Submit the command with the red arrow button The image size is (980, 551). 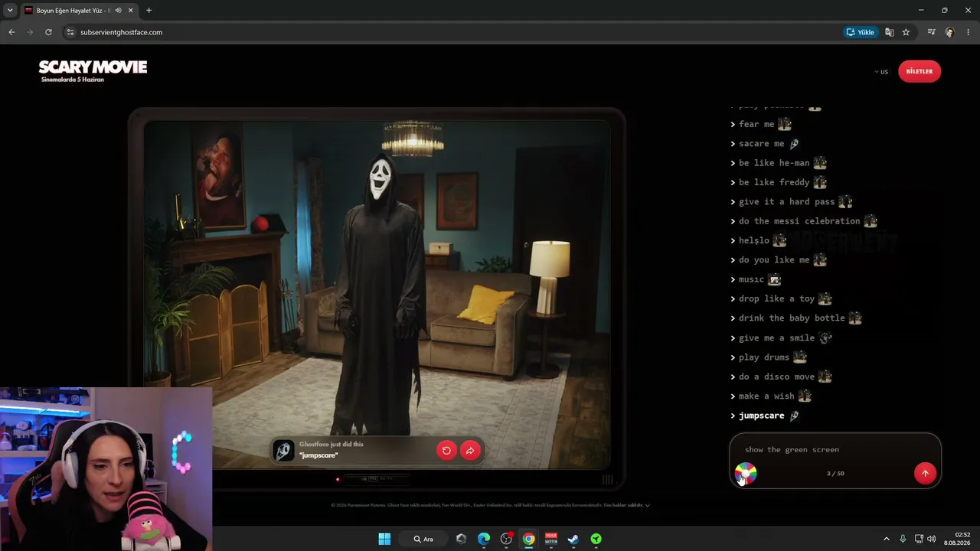pyautogui.click(x=925, y=473)
